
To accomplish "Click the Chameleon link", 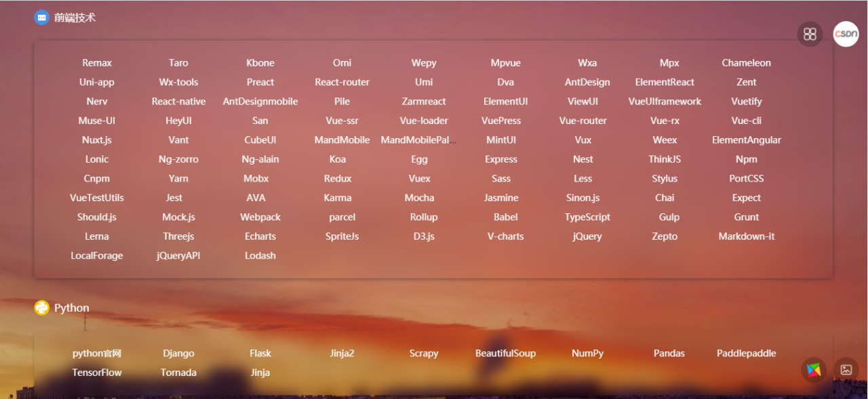I will click(746, 63).
